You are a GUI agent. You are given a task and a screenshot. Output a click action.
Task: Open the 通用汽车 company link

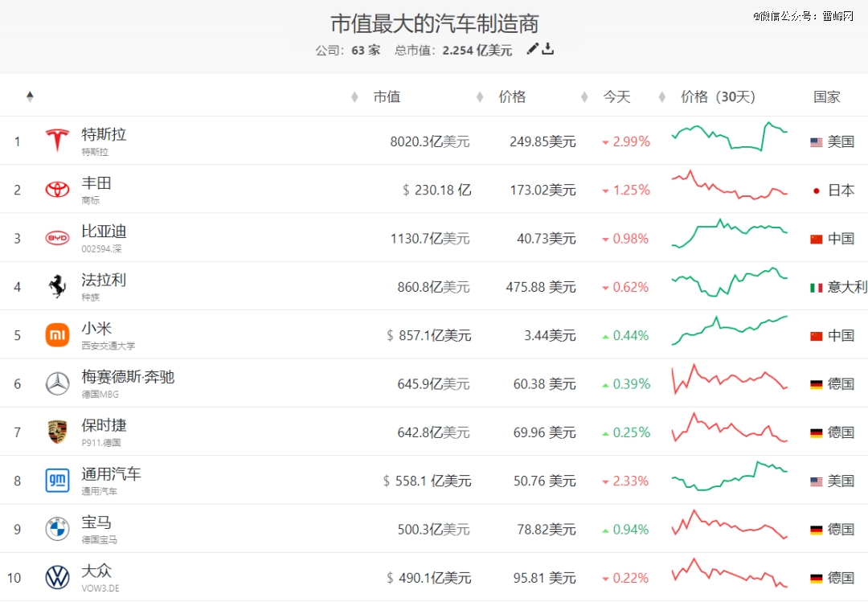111,474
